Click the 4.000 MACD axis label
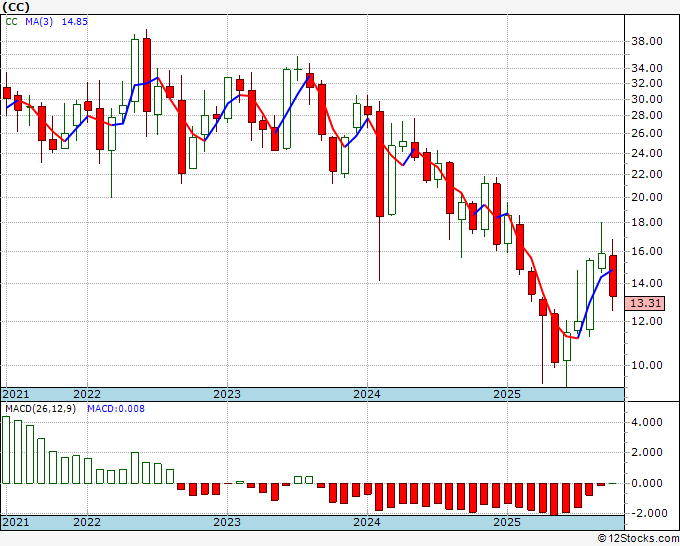Image resolution: width=680 pixels, height=546 pixels. coord(649,422)
